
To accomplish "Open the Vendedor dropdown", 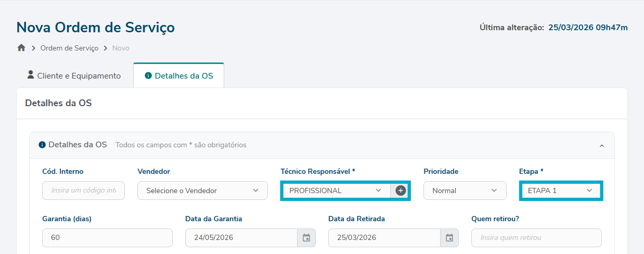I will (x=202, y=190).
